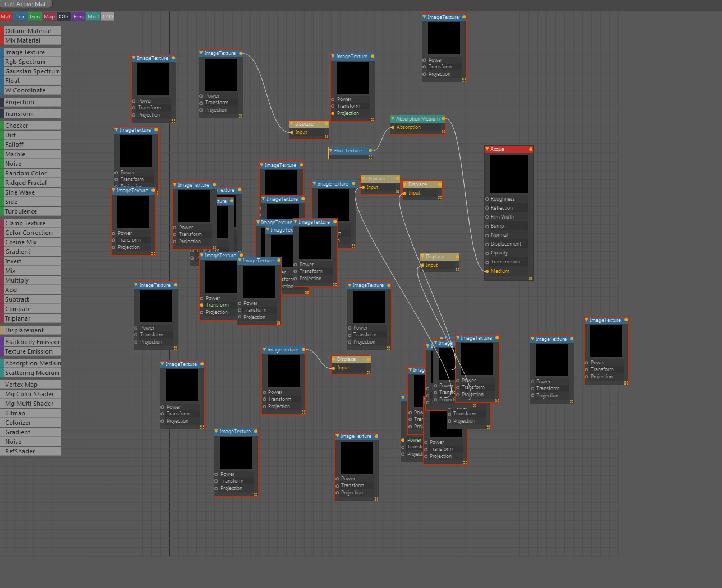The width and height of the screenshot is (722, 588).
Task: Add a Checker node from list
Action: tap(30, 126)
